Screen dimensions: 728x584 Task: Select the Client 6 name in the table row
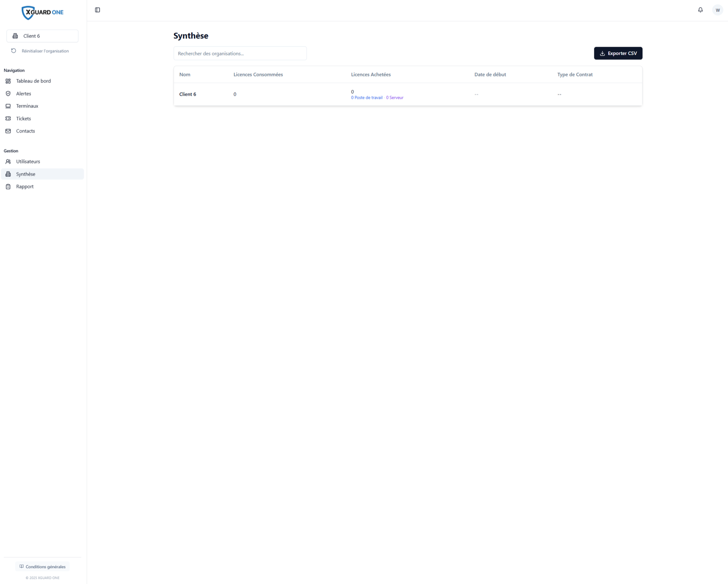187,94
